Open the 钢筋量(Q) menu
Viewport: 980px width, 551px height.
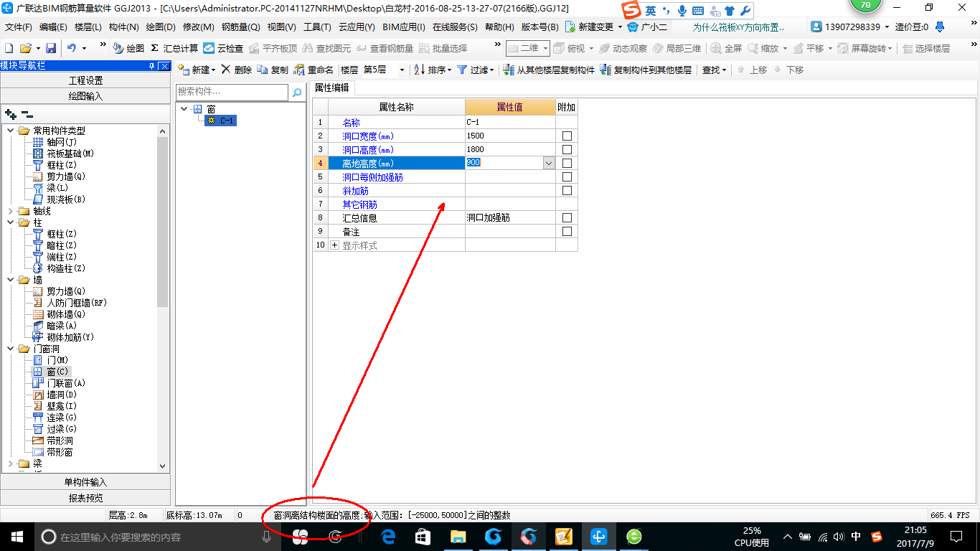coord(240,27)
